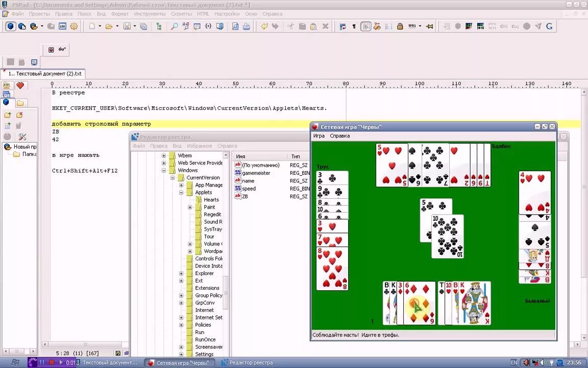Open the Инструменты menu in PSPad

[150, 14]
